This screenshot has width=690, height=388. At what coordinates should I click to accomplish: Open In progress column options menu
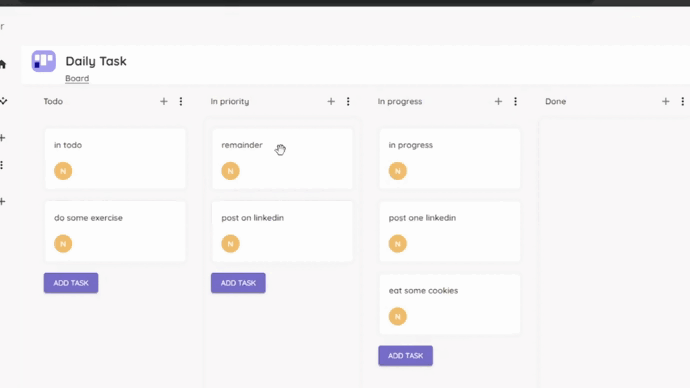[x=515, y=102]
